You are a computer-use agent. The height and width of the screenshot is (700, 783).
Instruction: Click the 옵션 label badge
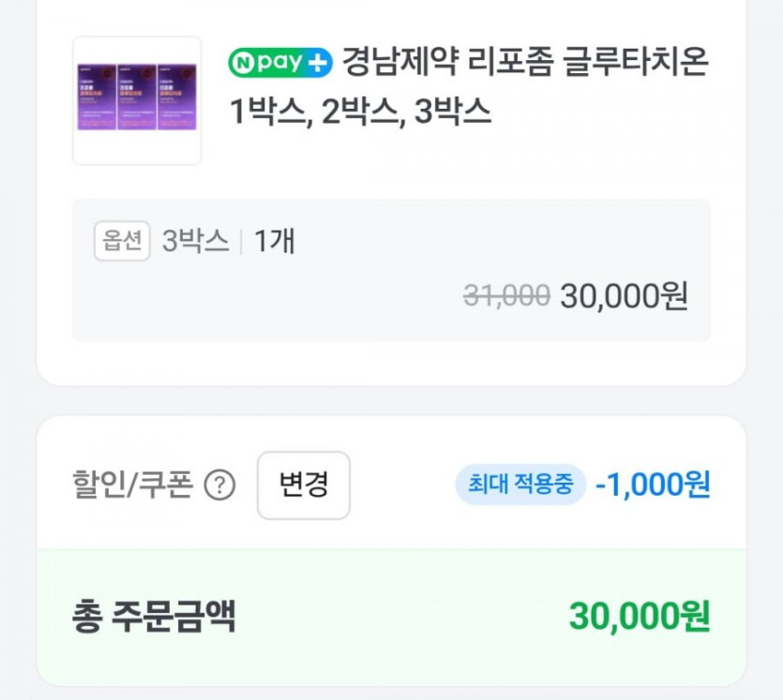122,242
